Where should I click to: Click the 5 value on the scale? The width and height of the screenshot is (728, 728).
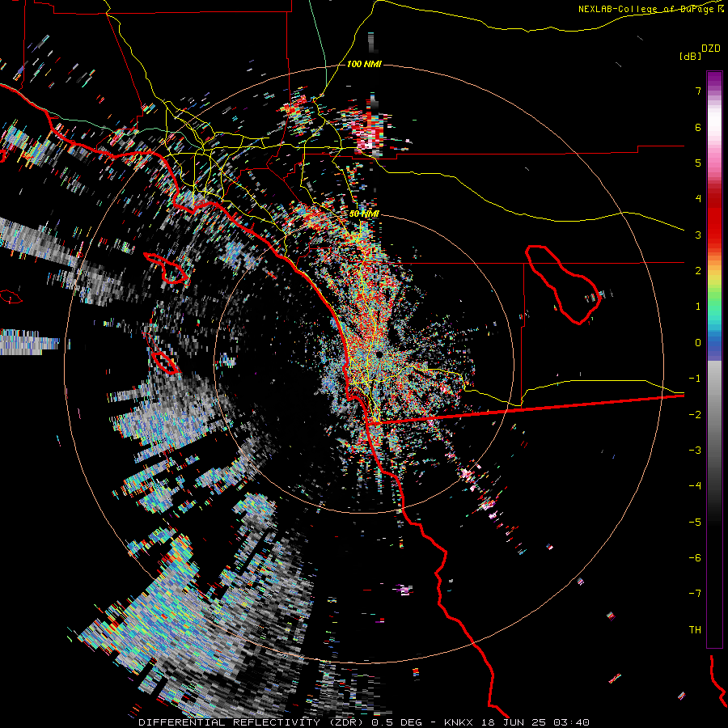pyautogui.click(x=698, y=163)
